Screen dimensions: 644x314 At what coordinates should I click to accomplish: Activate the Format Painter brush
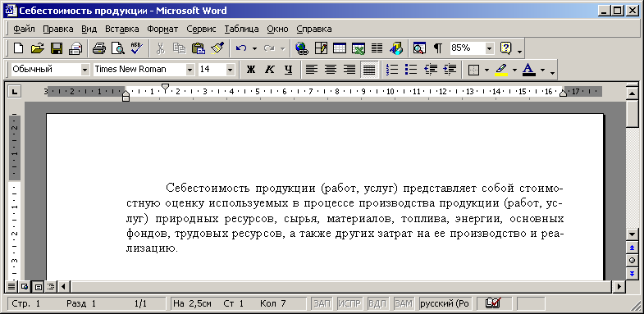[217, 48]
